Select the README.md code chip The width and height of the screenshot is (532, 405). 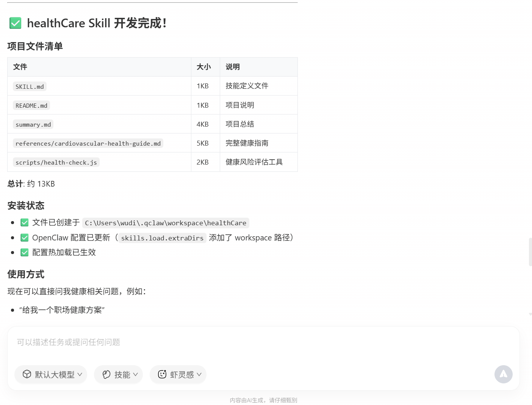pos(31,105)
